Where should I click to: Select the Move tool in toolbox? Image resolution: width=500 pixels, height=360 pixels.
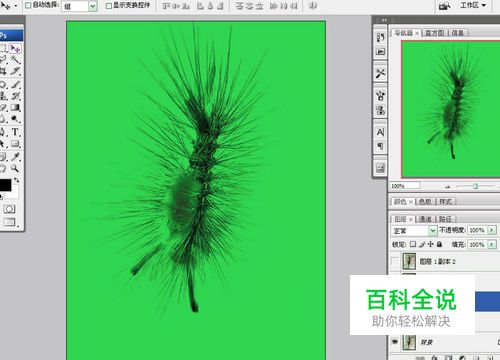coord(15,49)
